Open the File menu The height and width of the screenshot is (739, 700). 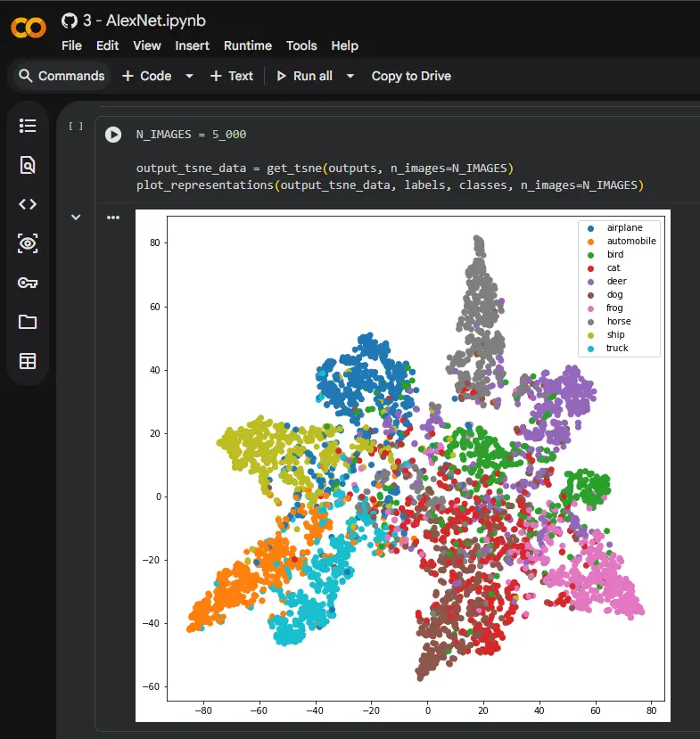(71, 45)
